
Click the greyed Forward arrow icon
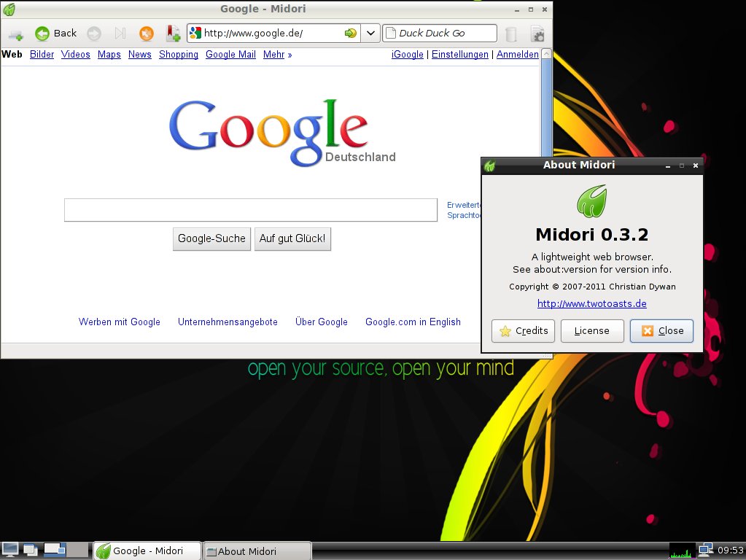[94, 34]
